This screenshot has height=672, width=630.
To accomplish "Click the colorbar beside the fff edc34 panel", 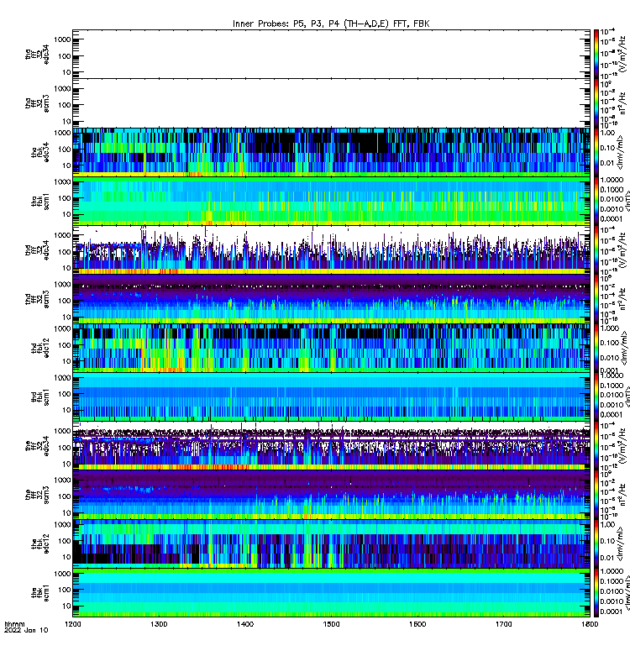I will click(x=596, y=445).
